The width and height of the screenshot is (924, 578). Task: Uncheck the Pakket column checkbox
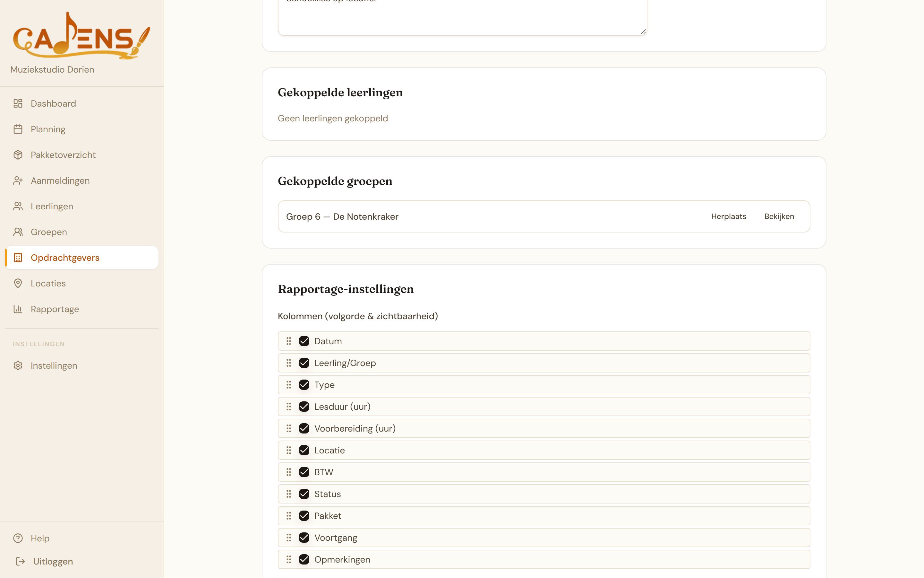304,516
